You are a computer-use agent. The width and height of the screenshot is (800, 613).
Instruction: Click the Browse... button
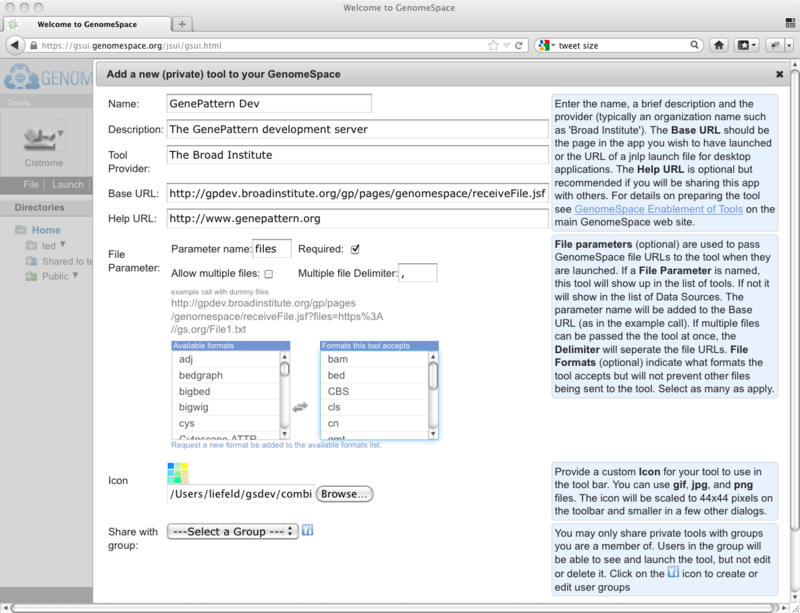(344, 494)
